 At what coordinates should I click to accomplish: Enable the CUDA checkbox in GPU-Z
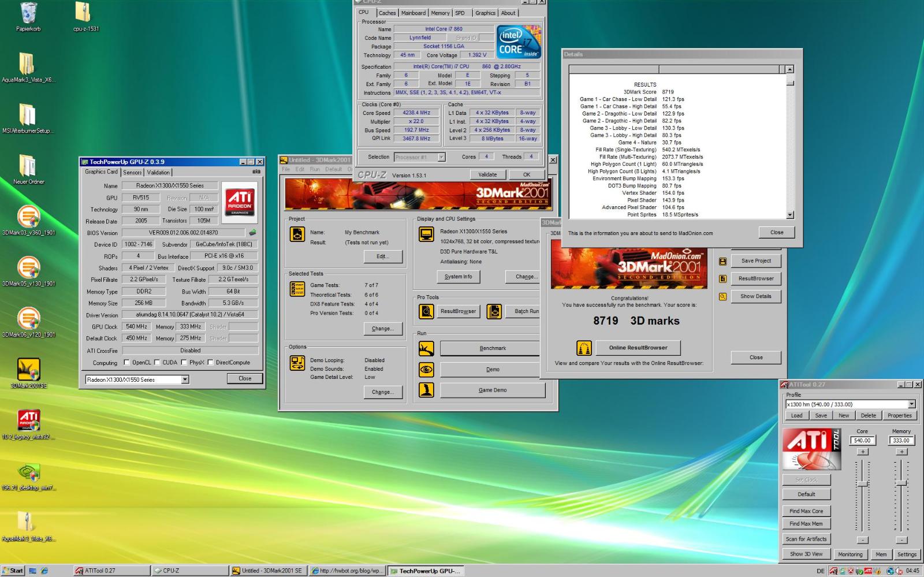(x=157, y=363)
